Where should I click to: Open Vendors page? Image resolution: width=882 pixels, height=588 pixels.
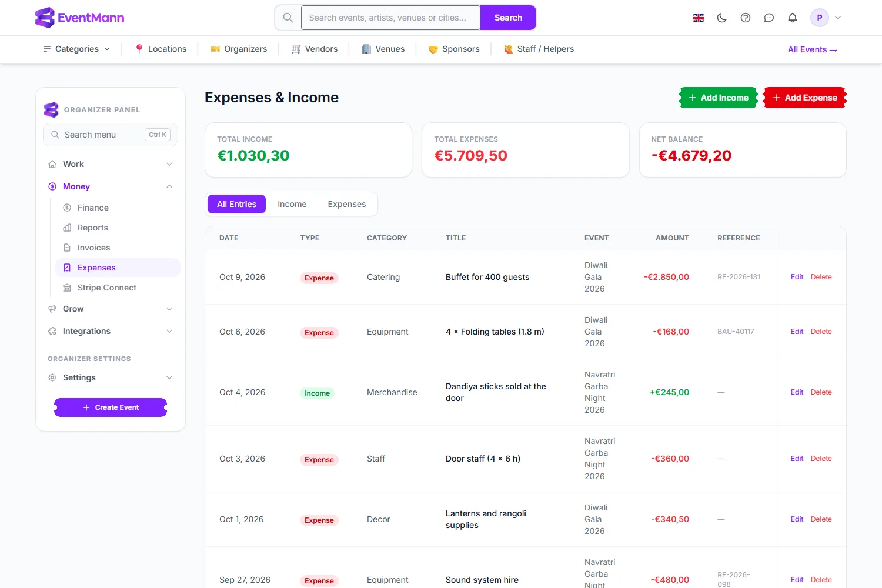point(315,49)
